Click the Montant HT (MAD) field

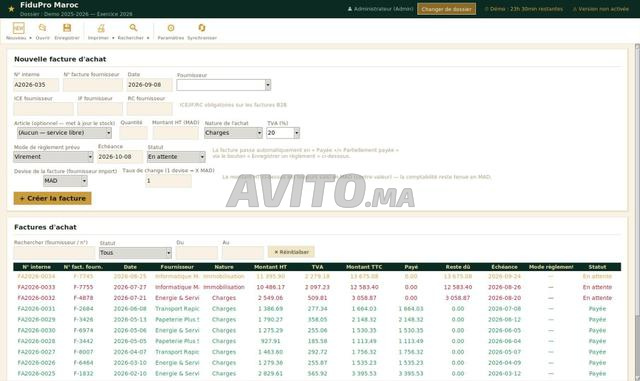(x=176, y=133)
